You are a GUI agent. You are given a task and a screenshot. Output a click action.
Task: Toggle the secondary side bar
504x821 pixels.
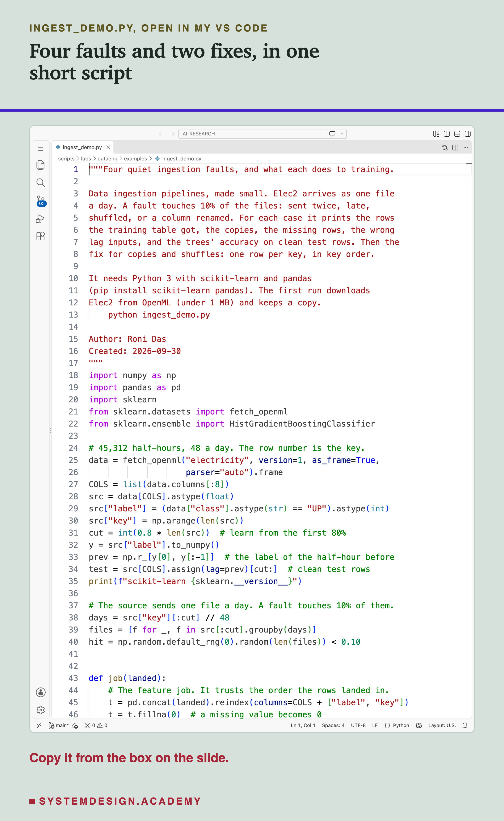pyautogui.click(x=468, y=134)
